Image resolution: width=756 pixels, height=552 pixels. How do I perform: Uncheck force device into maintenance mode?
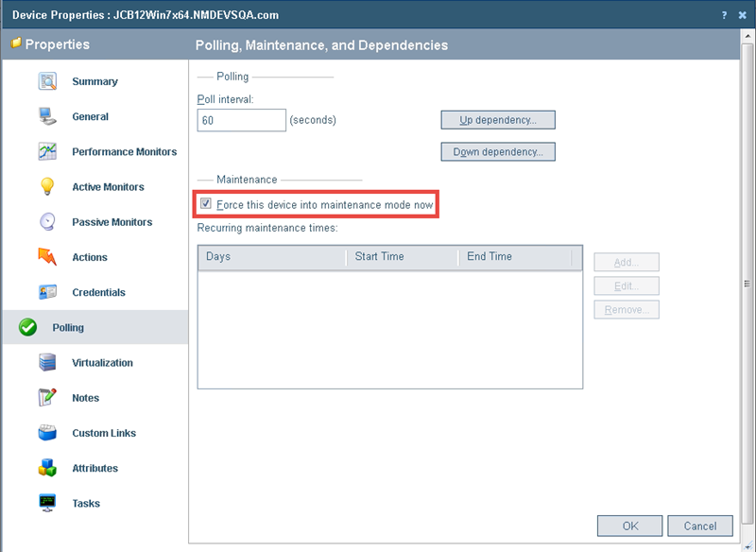206,204
